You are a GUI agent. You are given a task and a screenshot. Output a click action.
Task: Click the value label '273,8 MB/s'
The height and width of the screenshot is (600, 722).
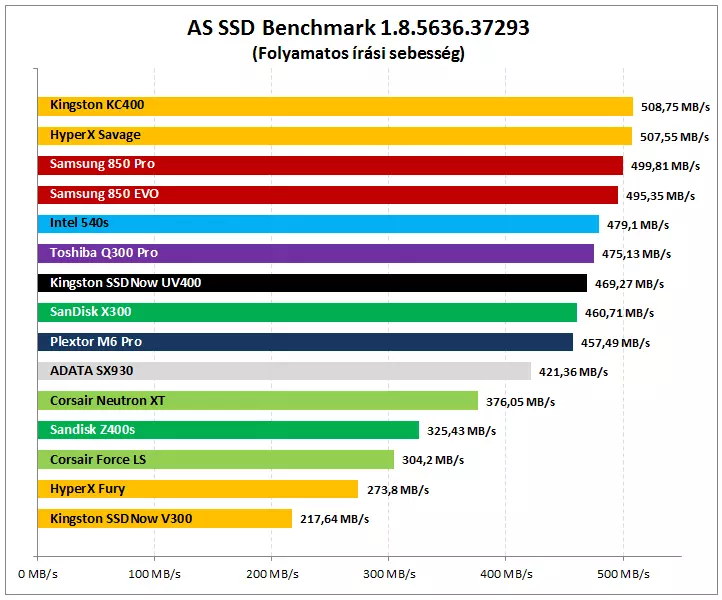398,490
